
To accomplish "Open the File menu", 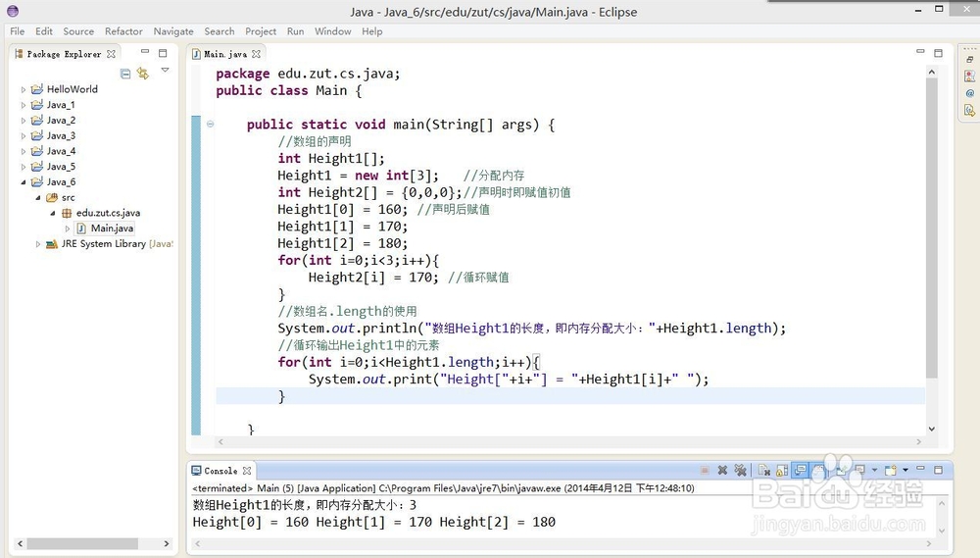I will click(x=18, y=31).
